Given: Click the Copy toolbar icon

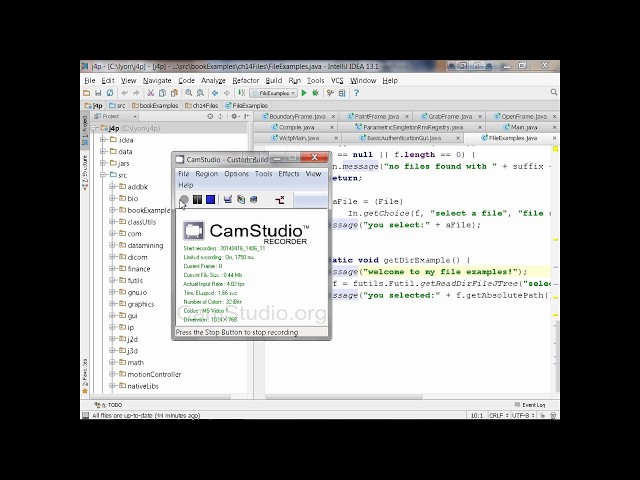Looking at the screenshot, I should [x=162, y=93].
